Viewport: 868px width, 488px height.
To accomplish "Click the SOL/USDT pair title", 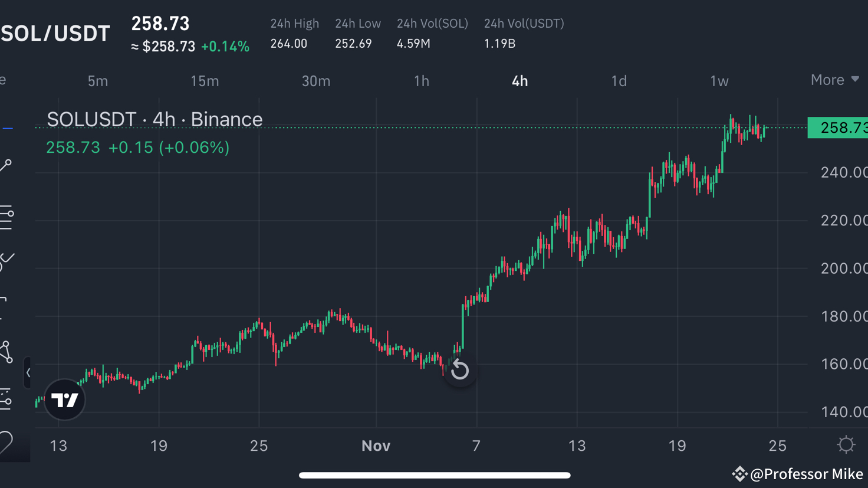I will (x=55, y=34).
